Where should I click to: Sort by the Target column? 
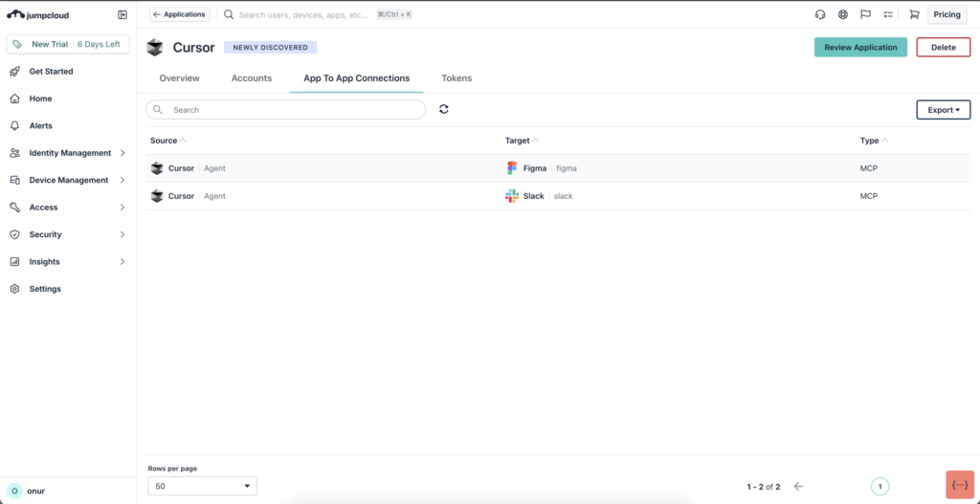point(522,141)
